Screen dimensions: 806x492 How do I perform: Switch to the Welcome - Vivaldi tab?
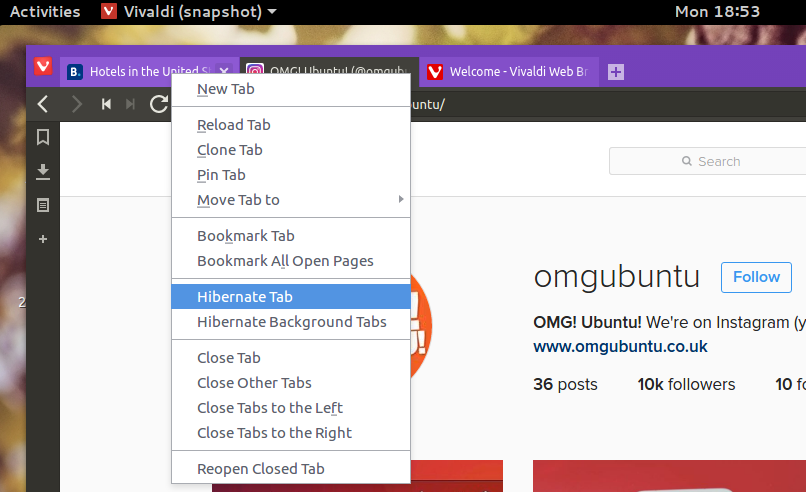(510, 72)
